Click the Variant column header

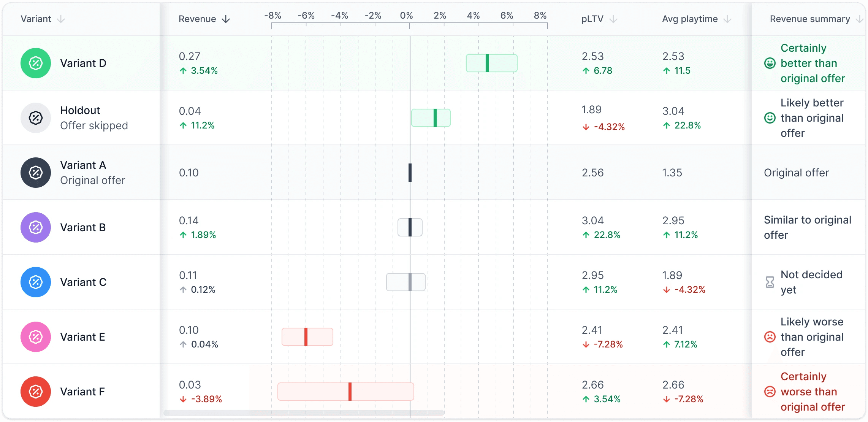tap(36, 19)
